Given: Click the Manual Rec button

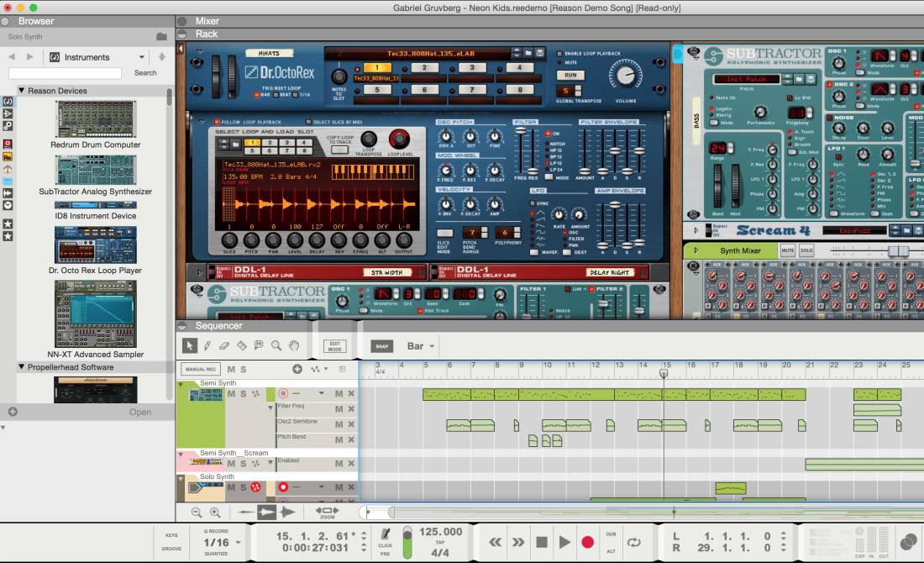Looking at the screenshot, I should 201,369.
